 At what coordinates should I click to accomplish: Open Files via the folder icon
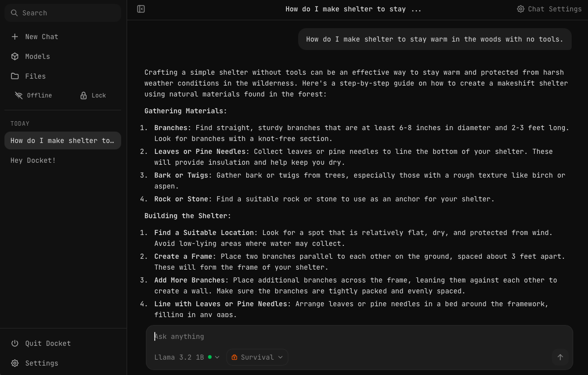(x=15, y=76)
